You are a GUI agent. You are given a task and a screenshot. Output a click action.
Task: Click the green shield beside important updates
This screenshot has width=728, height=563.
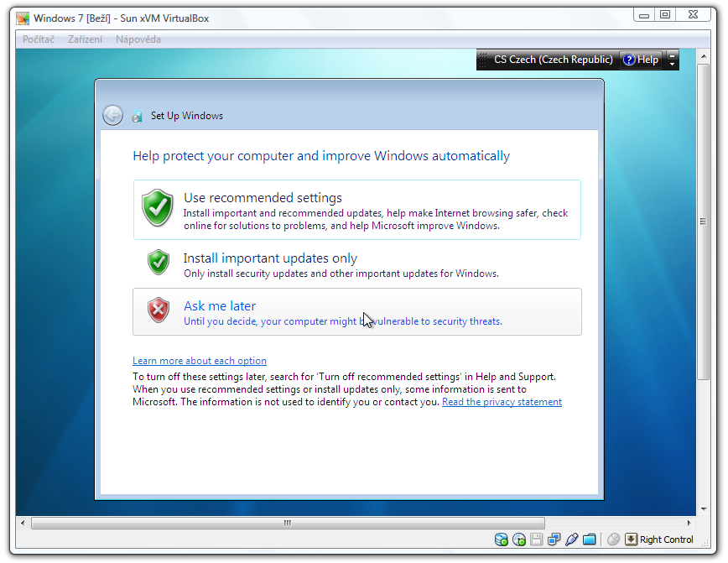(159, 262)
